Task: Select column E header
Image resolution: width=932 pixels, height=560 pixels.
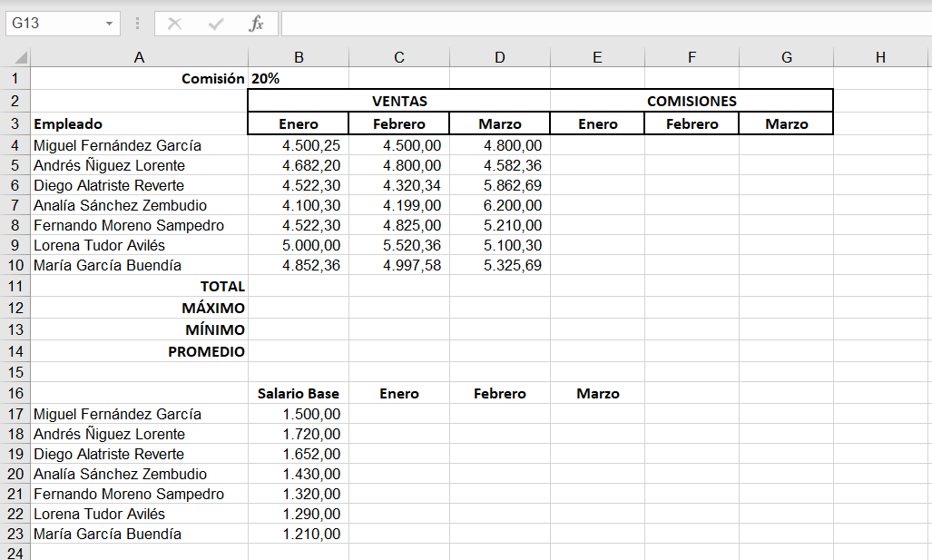Action: coord(597,58)
